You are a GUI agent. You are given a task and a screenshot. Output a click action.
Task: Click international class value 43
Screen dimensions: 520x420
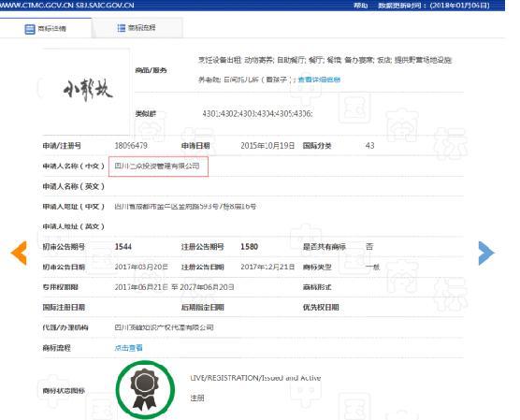(x=369, y=146)
